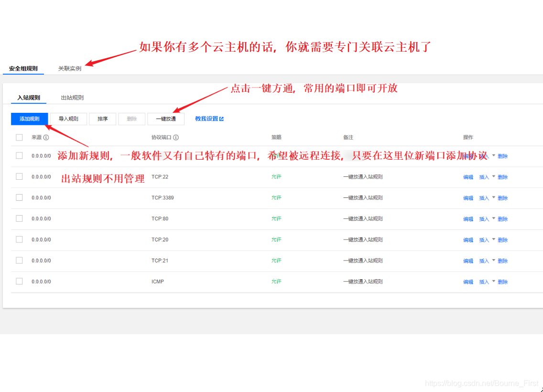Select the TCP:3389 protocol port cell
Image resolution: width=543 pixels, height=392 pixels.
point(163,198)
